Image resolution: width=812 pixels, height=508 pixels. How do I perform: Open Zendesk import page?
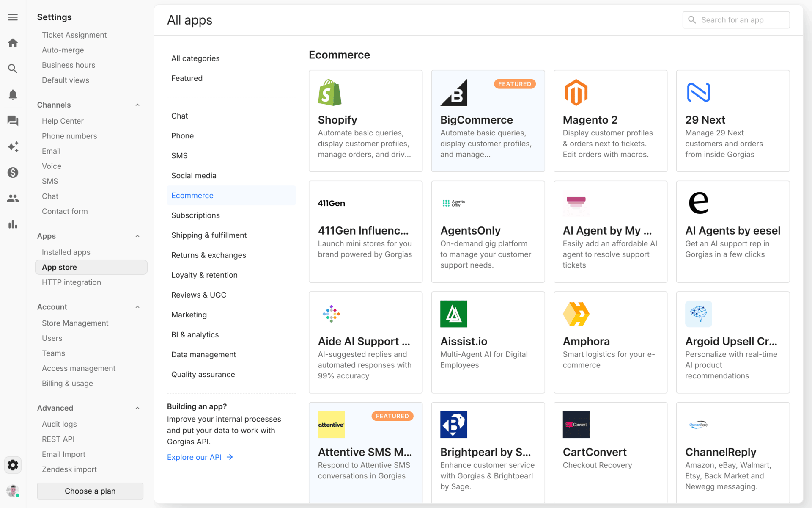(91, 469)
